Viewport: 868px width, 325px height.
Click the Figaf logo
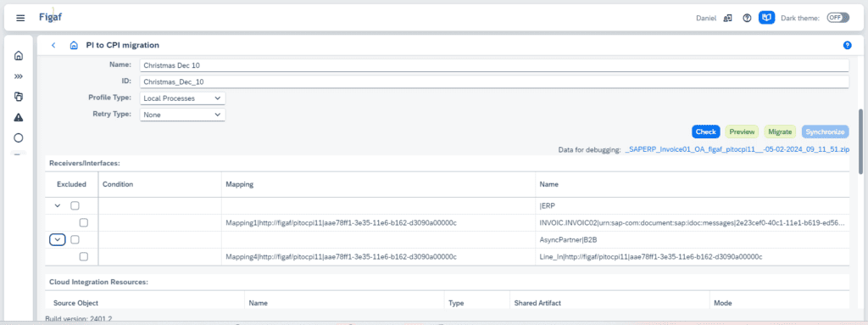pyautogui.click(x=50, y=17)
